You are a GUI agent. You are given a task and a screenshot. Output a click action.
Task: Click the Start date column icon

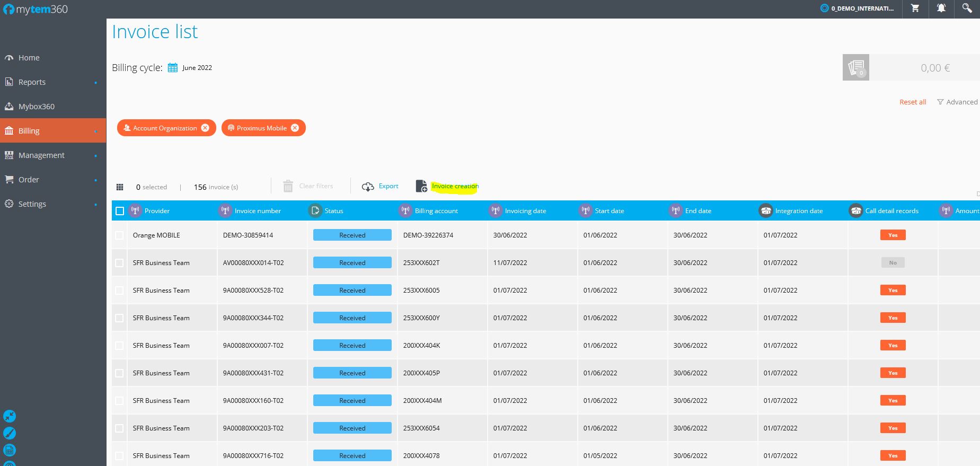tap(586, 210)
